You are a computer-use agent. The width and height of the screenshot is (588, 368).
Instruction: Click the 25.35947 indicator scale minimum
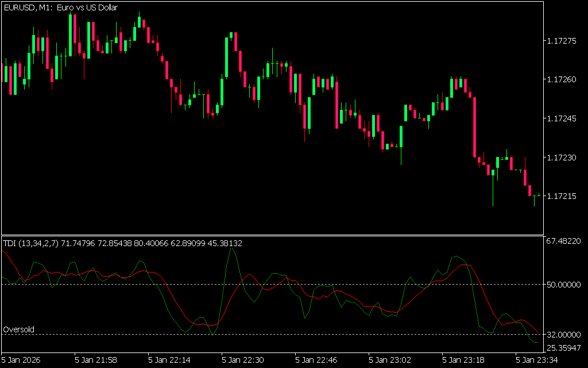(563, 348)
